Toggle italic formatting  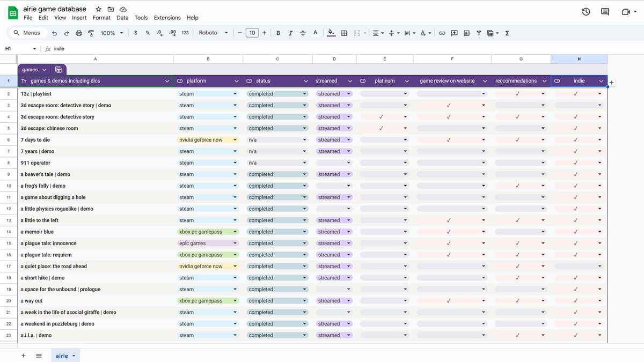pyautogui.click(x=290, y=33)
